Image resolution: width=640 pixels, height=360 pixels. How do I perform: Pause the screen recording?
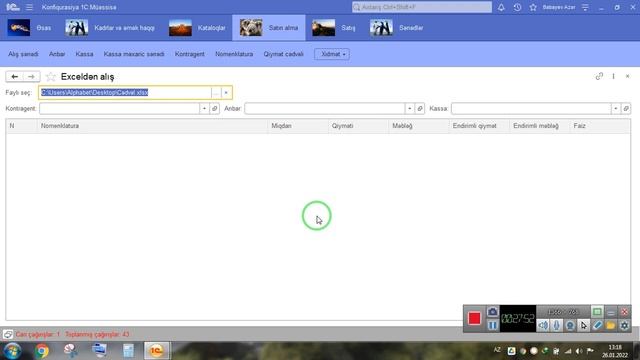coord(493,325)
